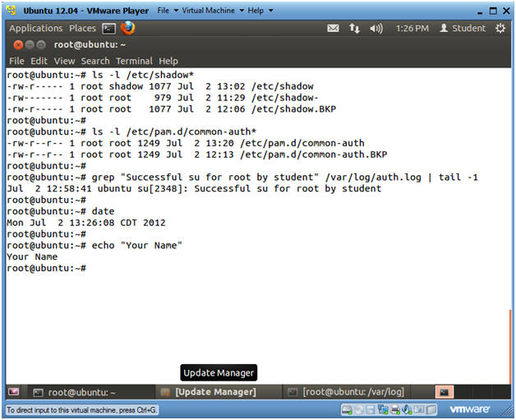Image resolution: width=516 pixels, height=420 pixels.
Task: Open the terminal Search menu
Action: [95, 61]
